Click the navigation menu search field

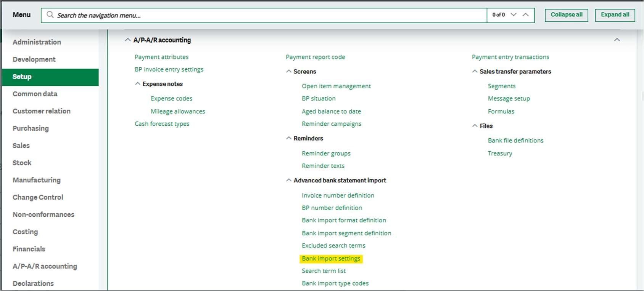[267, 15]
